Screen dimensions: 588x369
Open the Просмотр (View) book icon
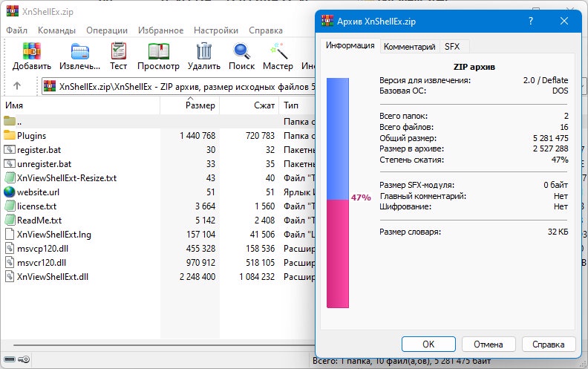tap(159, 51)
